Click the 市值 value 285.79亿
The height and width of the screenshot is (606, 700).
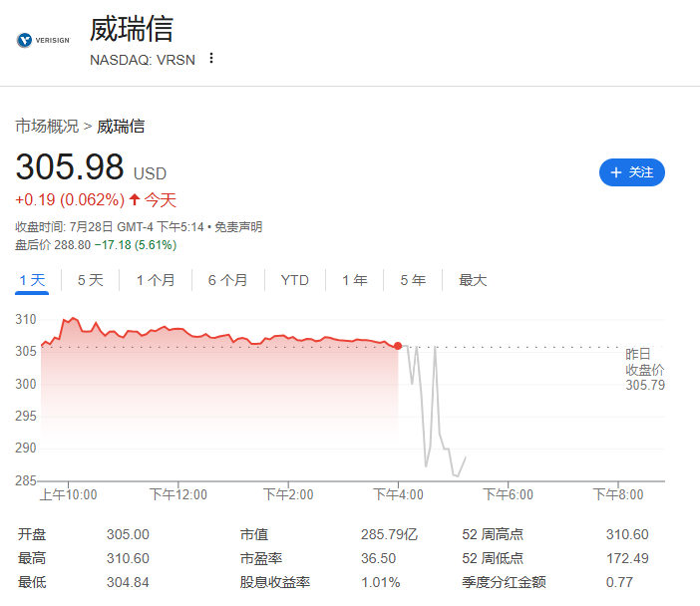click(x=389, y=534)
